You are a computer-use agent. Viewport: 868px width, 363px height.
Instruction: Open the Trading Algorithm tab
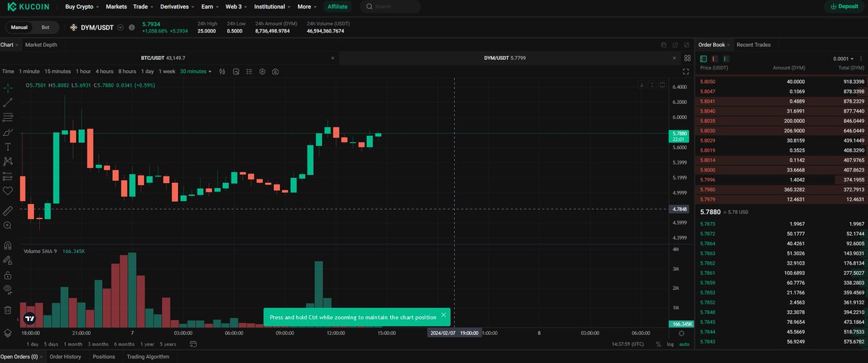[148, 356]
